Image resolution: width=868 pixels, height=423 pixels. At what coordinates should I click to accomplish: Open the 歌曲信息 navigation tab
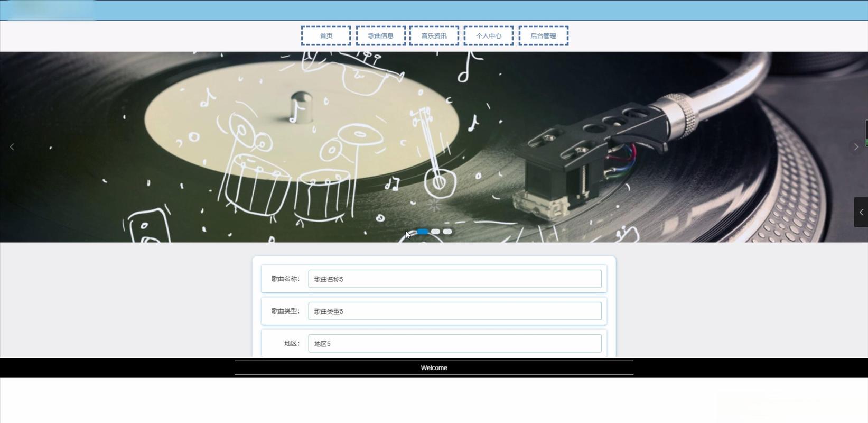point(381,36)
